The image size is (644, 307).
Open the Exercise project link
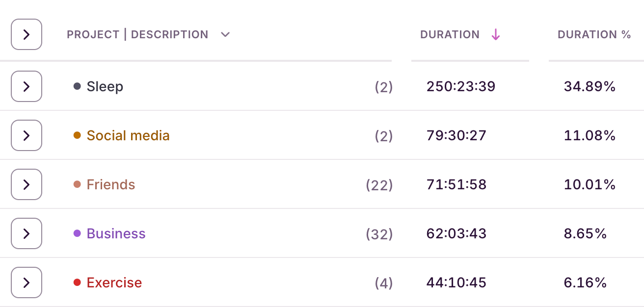tap(114, 282)
